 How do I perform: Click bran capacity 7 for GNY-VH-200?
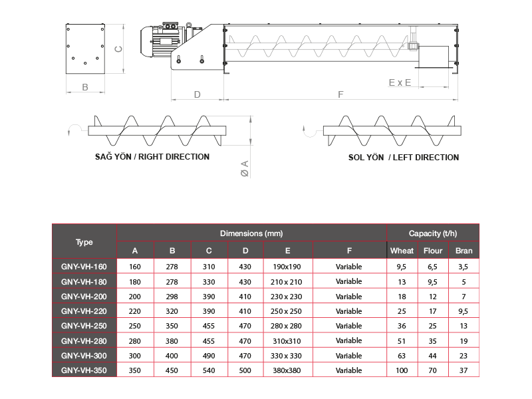tap(464, 296)
